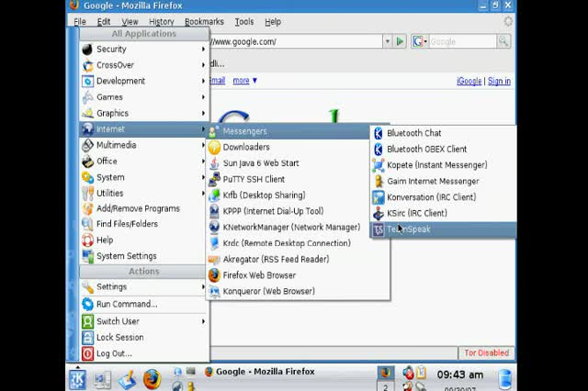The height and width of the screenshot is (391, 588).
Task: Open the search engine selector dropdown
Action: pyautogui.click(x=419, y=41)
